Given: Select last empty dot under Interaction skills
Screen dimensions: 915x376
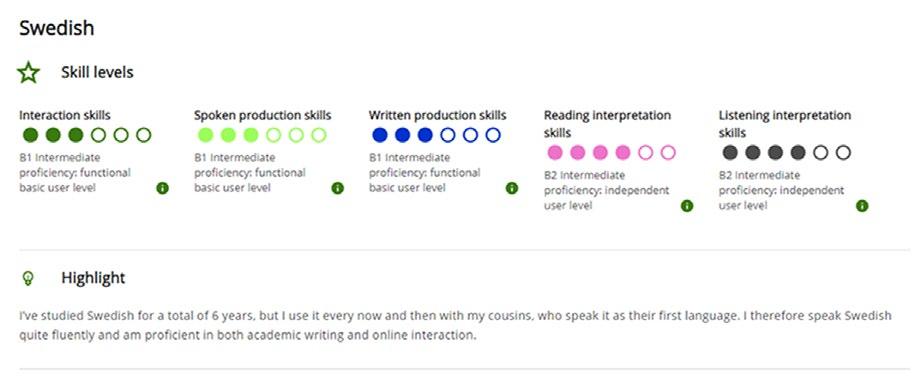Looking at the screenshot, I should point(144,135).
